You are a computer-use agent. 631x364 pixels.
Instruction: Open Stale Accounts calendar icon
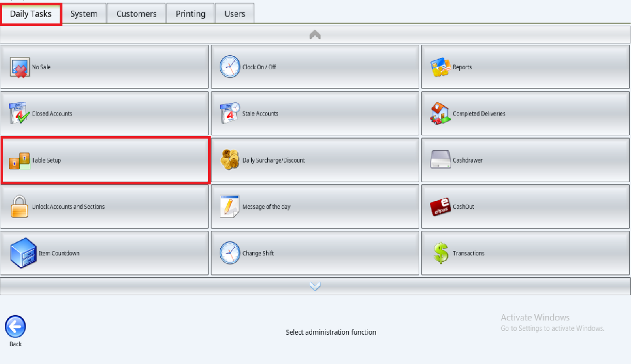point(230,114)
